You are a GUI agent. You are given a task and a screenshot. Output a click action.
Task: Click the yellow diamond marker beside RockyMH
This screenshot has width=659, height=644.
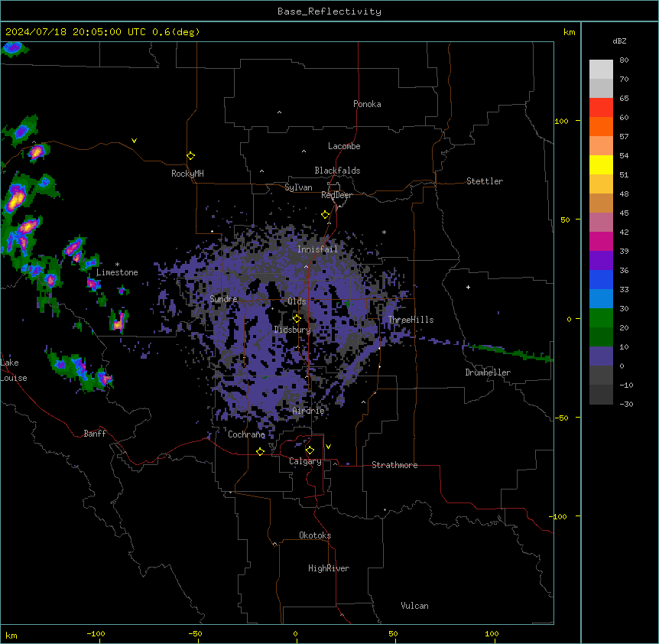click(x=190, y=156)
